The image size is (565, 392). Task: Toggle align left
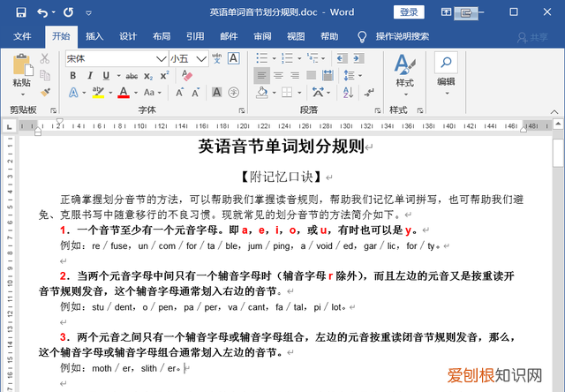[261, 75]
